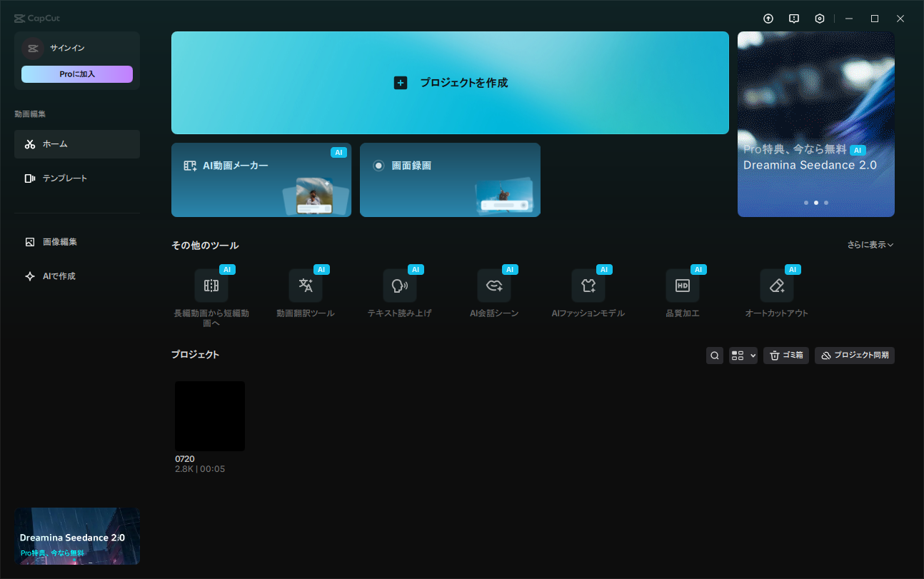Viewport: 924px width, 579px height.
Task: Click the Proに加入 button
Action: point(77,74)
